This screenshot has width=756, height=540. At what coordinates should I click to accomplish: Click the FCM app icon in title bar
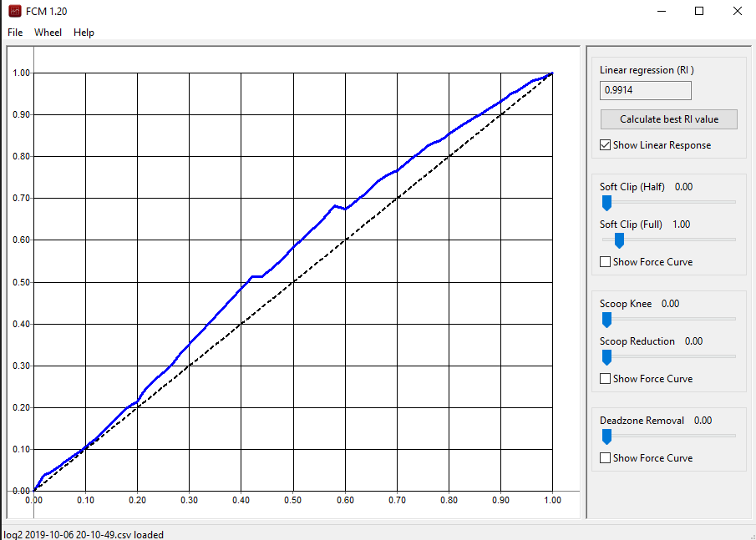pos(14,11)
